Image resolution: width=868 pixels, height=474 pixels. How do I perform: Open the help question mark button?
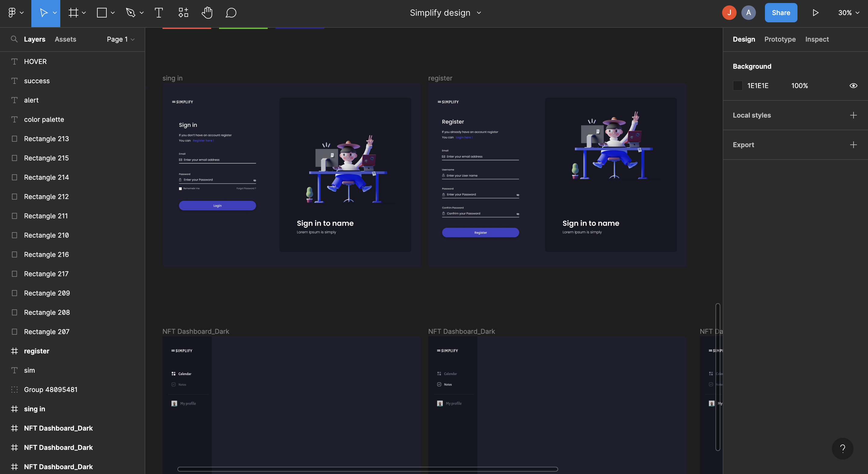(842, 448)
